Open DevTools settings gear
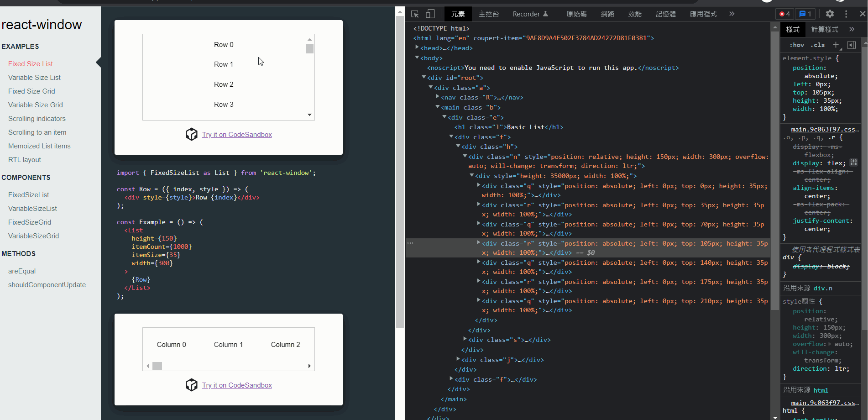The width and height of the screenshot is (868, 420). click(x=830, y=14)
